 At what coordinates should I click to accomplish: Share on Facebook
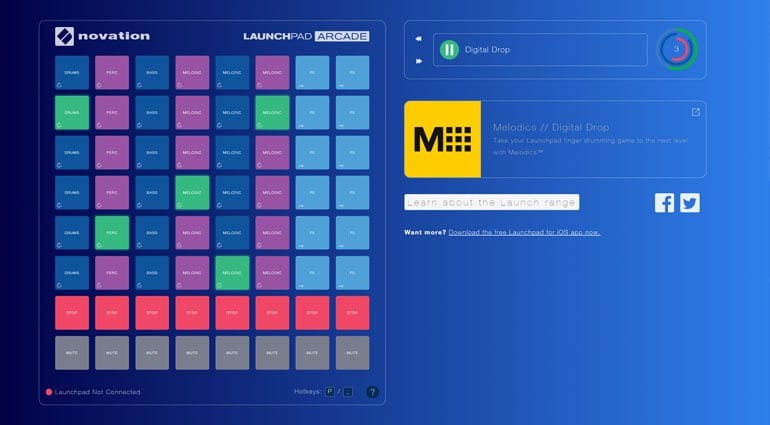664,202
